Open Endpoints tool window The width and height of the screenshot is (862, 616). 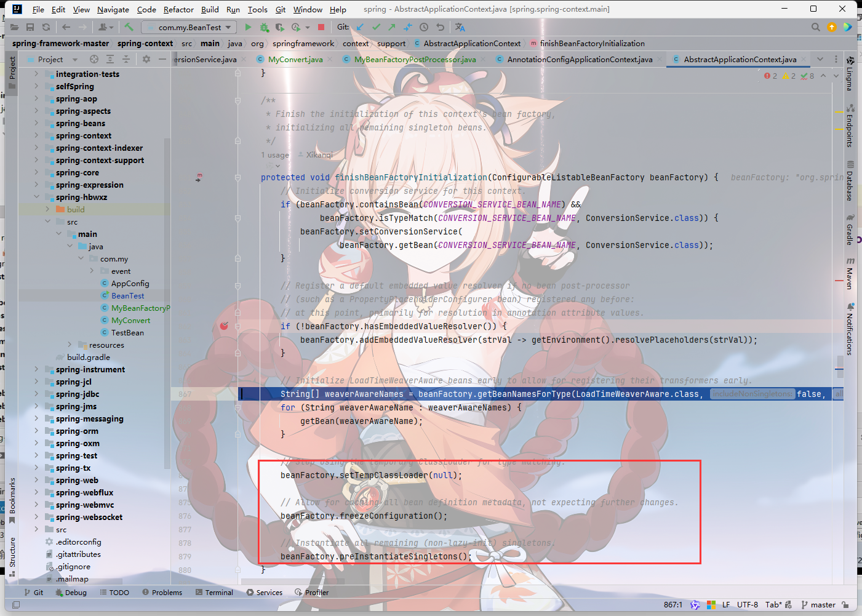pos(850,126)
